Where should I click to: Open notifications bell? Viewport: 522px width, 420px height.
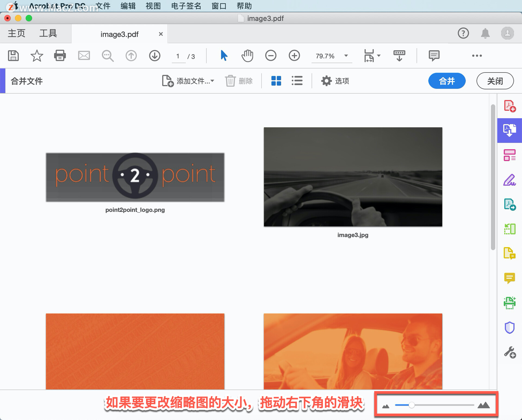pos(485,33)
